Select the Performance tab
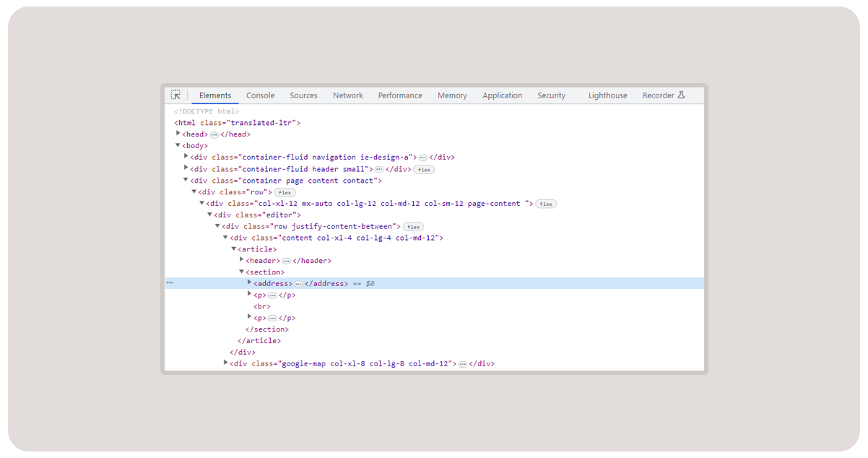 click(400, 95)
